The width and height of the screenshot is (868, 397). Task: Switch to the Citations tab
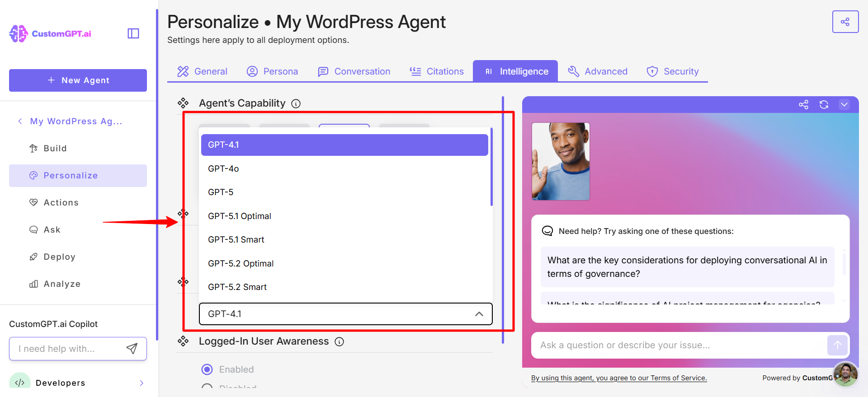point(437,71)
